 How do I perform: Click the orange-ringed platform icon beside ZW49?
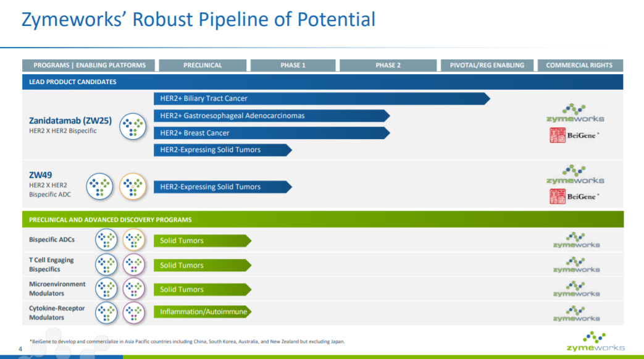click(x=133, y=186)
